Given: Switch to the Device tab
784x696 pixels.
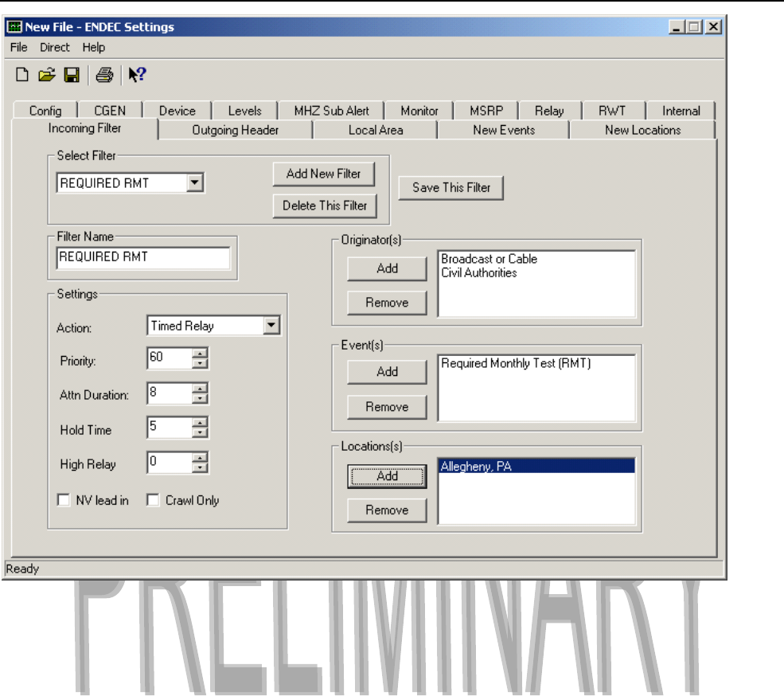Looking at the screenshot, I should click(177, 111).
